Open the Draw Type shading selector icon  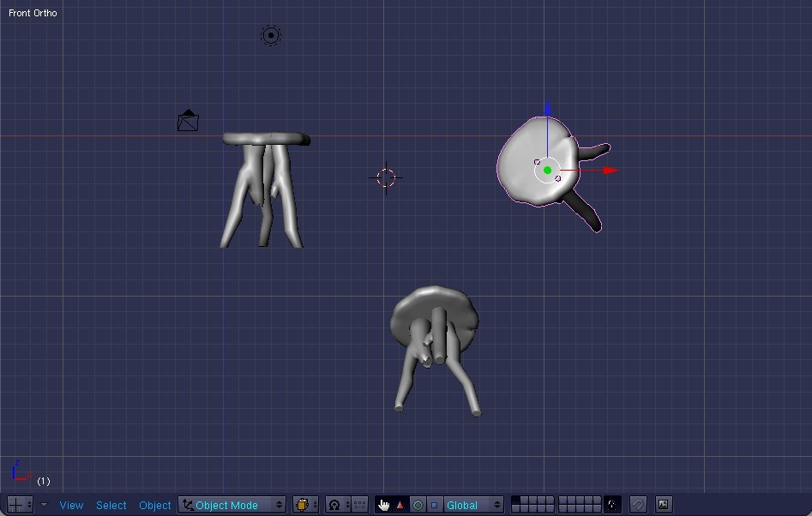(304, 505)
